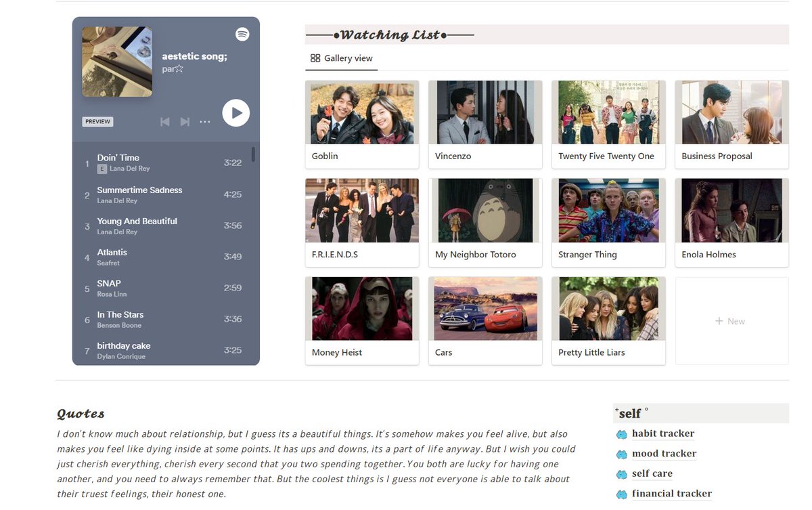
Task: Click the PREVIEW badge in the player
Action: tap(97, 122)
